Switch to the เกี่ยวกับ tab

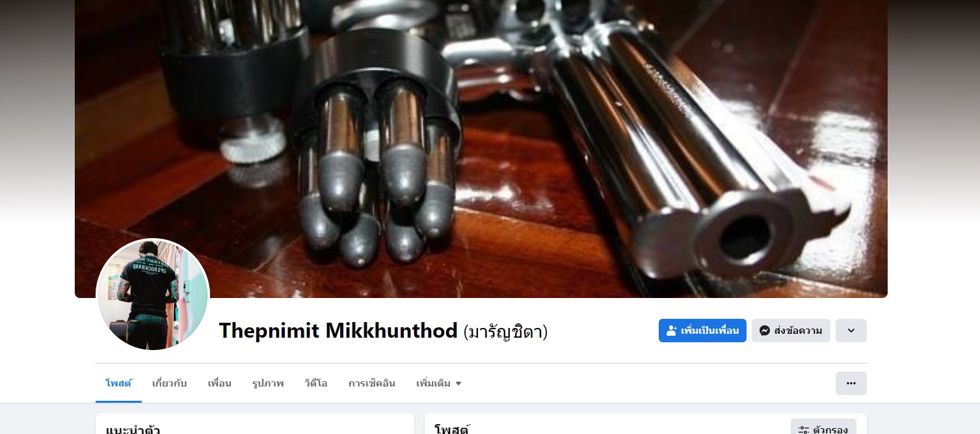click(169, 383)
